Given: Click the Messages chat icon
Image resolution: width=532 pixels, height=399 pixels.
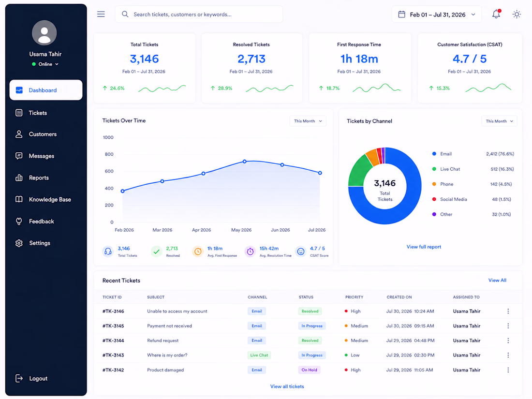Looking at the screenshot, I should [x=19, y=156].
